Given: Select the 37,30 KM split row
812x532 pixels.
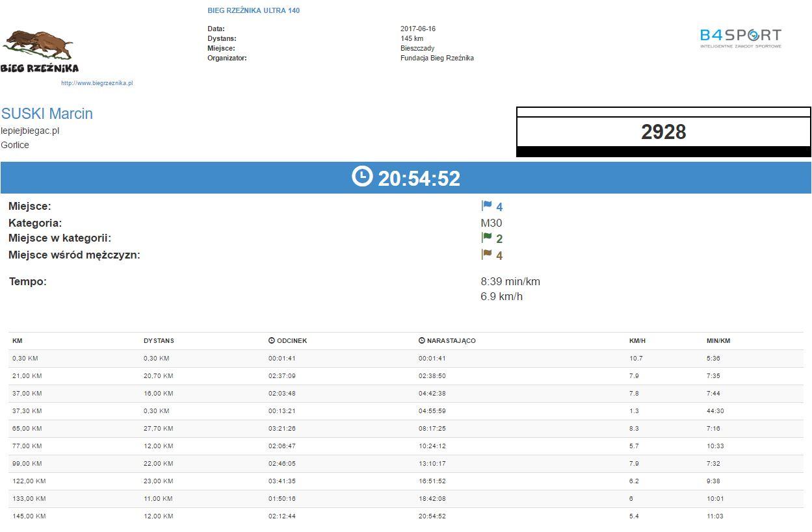Looking at the screenshot, I should coord(406,411).
